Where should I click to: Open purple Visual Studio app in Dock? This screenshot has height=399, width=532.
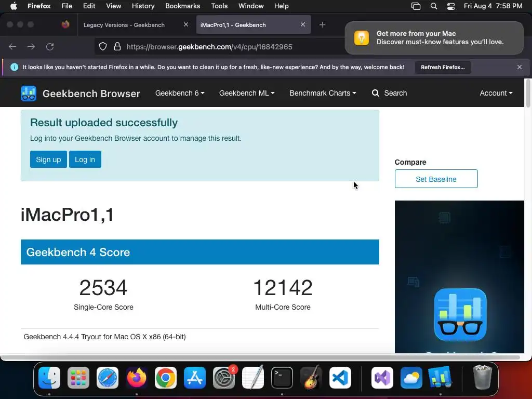[x=382, y=378]
